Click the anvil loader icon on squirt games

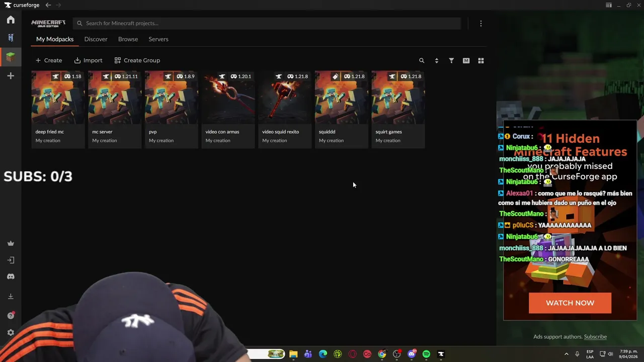click(392, 76)
